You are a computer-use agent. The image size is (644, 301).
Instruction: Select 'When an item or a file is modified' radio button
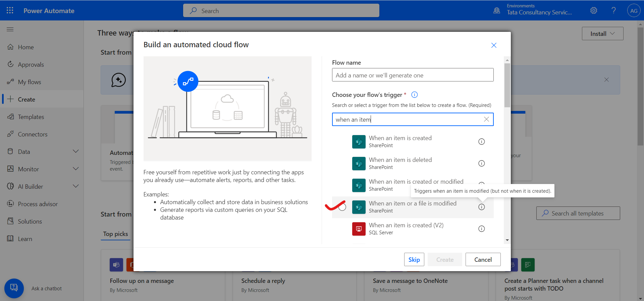tap(342, 207)
